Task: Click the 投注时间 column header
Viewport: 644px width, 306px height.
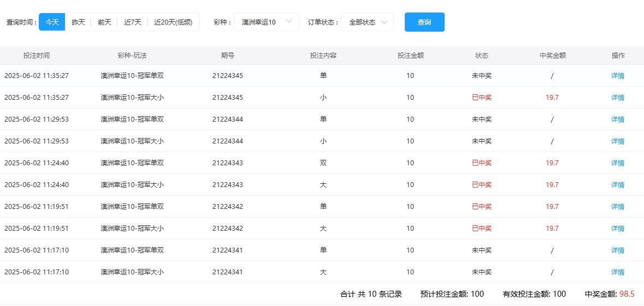Action: pyautogui.click(x=37, y=56)
